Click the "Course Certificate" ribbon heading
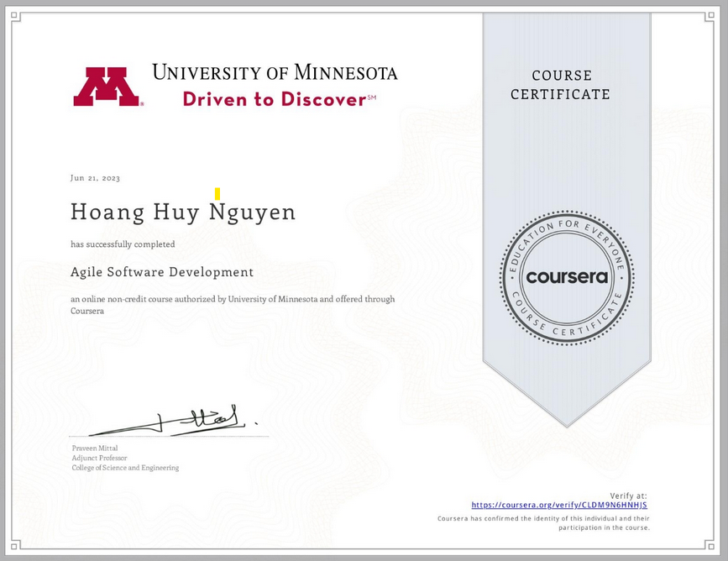 [x=560, y=85]
